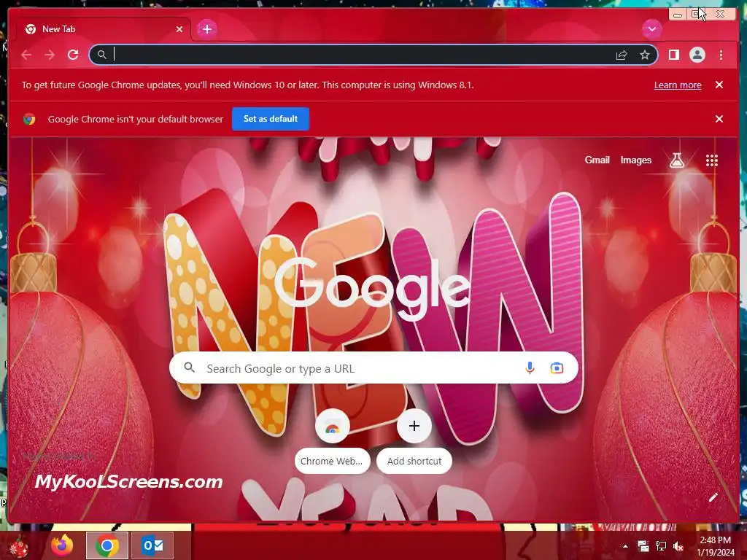The height and width of the screenshot is (560, 747).
Task: Add a shortcut with the plus tile
Action: tap(414, 441)
